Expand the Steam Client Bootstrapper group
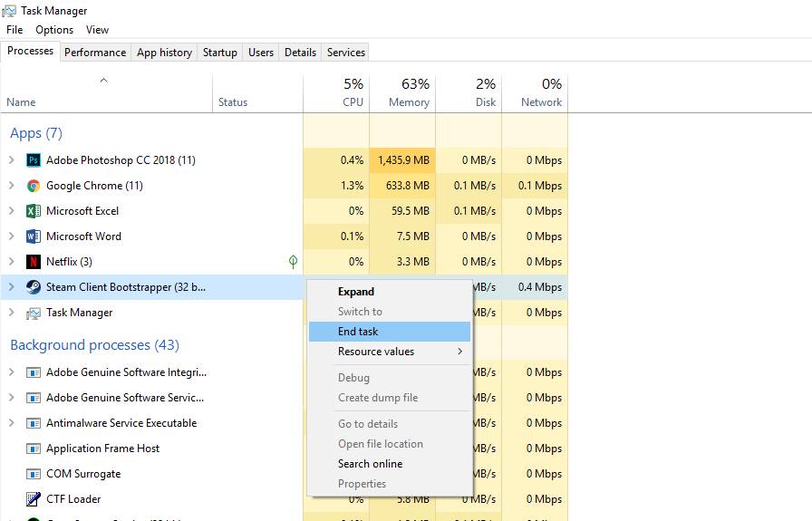 coord(12,287)
